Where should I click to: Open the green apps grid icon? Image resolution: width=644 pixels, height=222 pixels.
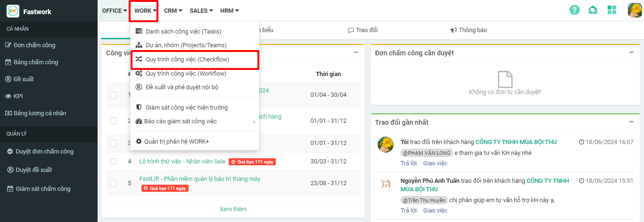point(612,10)
